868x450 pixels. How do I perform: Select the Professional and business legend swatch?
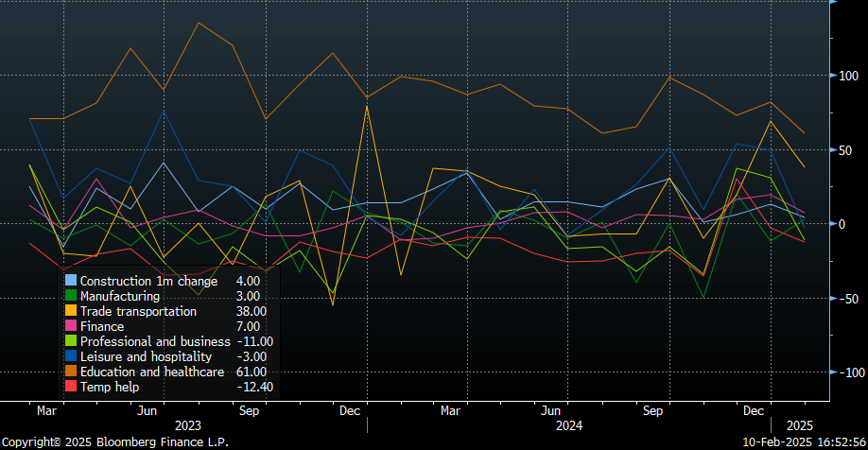click(x=71, y=341)
